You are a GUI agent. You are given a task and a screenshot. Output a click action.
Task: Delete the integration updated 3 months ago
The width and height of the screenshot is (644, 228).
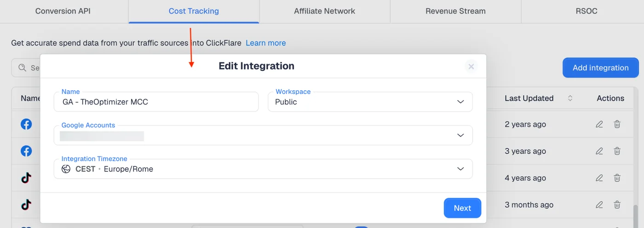[617, 205]
